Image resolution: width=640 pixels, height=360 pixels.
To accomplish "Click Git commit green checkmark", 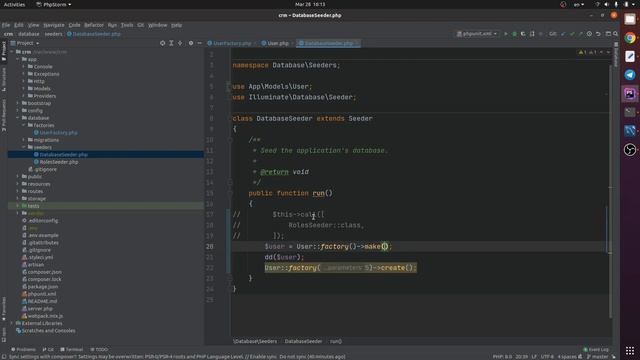I will click(572, 34).
